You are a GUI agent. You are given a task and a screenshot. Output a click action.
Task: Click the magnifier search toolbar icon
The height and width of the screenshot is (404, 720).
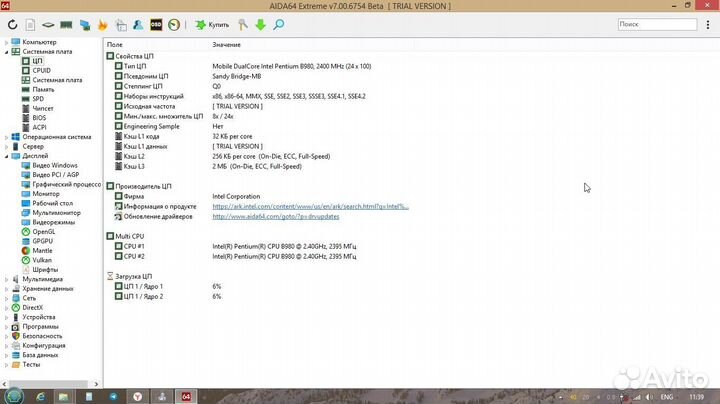pos(278,24)
